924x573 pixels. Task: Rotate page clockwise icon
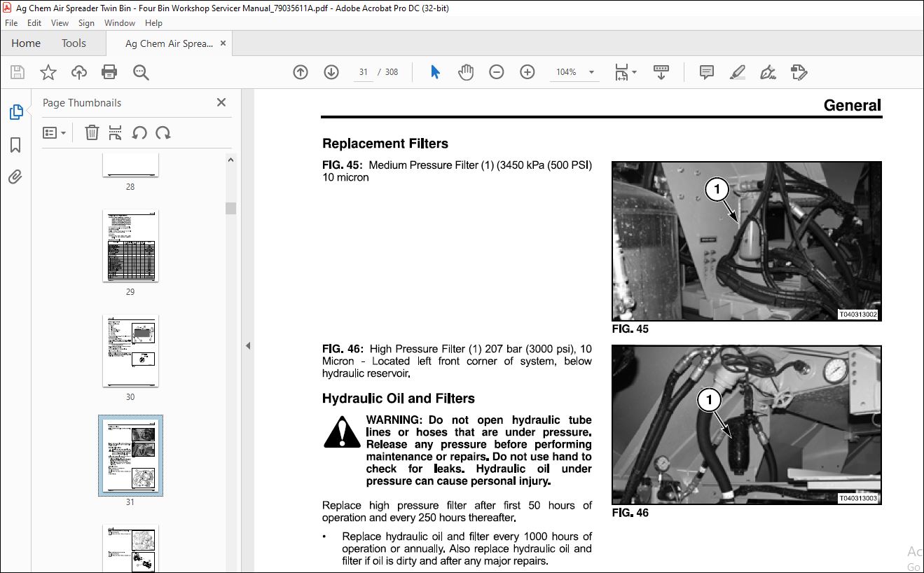coord(163,132)
